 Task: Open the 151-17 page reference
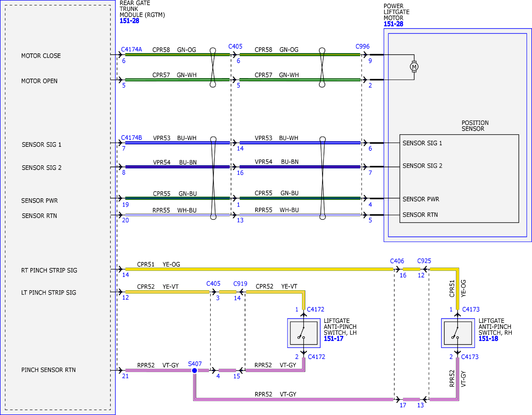[333, 339]
